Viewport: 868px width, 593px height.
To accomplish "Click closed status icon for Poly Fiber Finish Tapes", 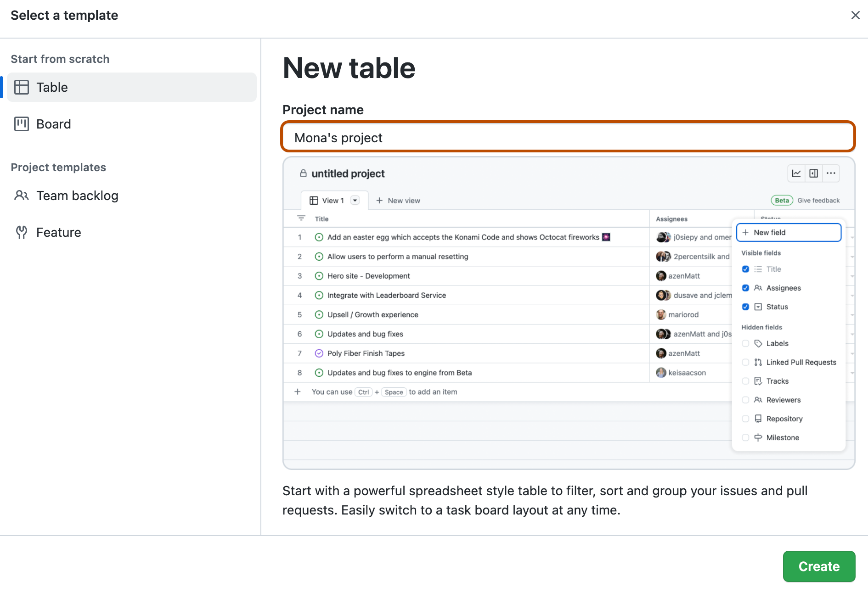I will [x=319, y=353].
